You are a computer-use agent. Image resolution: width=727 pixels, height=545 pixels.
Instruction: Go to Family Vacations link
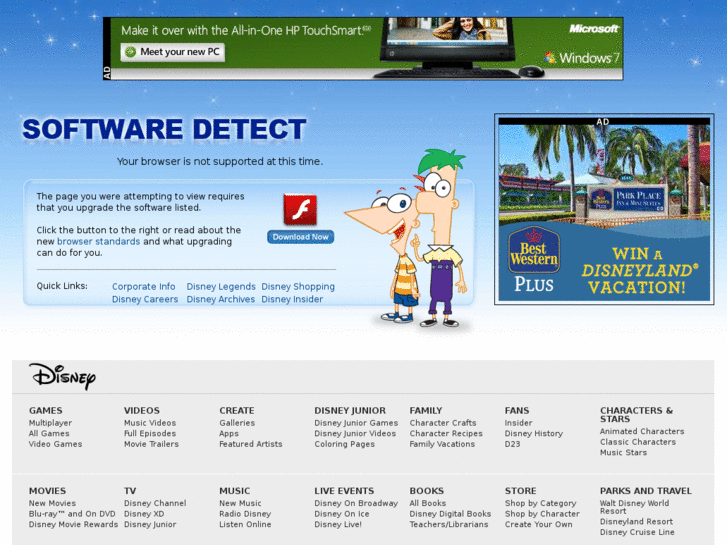(x=442, y=444)
